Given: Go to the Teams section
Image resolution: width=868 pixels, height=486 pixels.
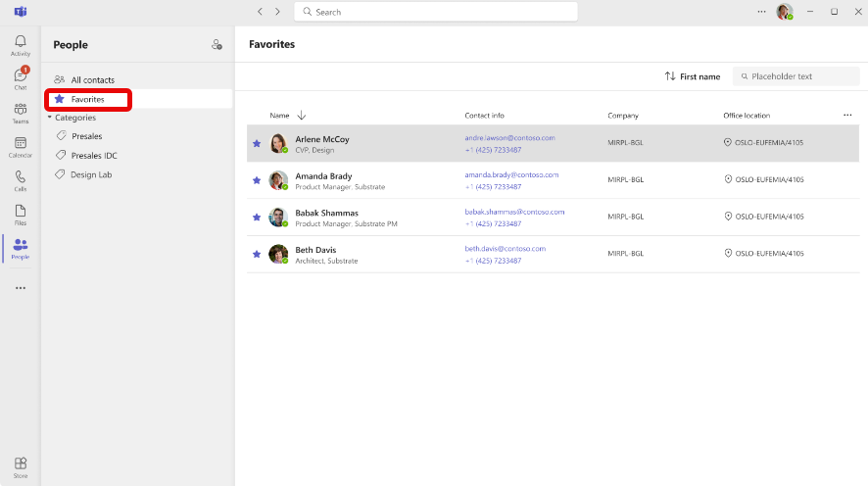Looking at the screenshot, I should click(x=21, y=113).
